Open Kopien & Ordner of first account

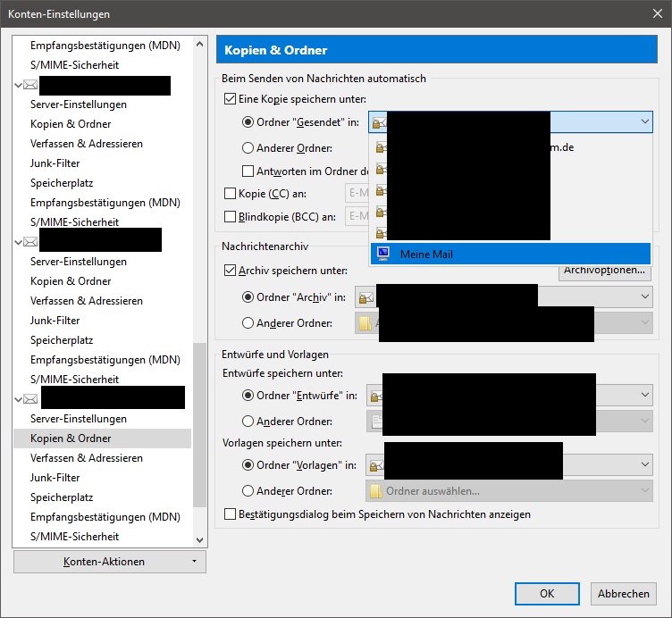(x=71, y=124)
